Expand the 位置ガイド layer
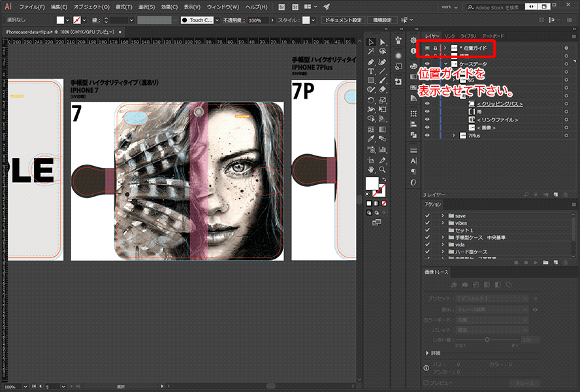580x392 pixels. tap(445, 48)
